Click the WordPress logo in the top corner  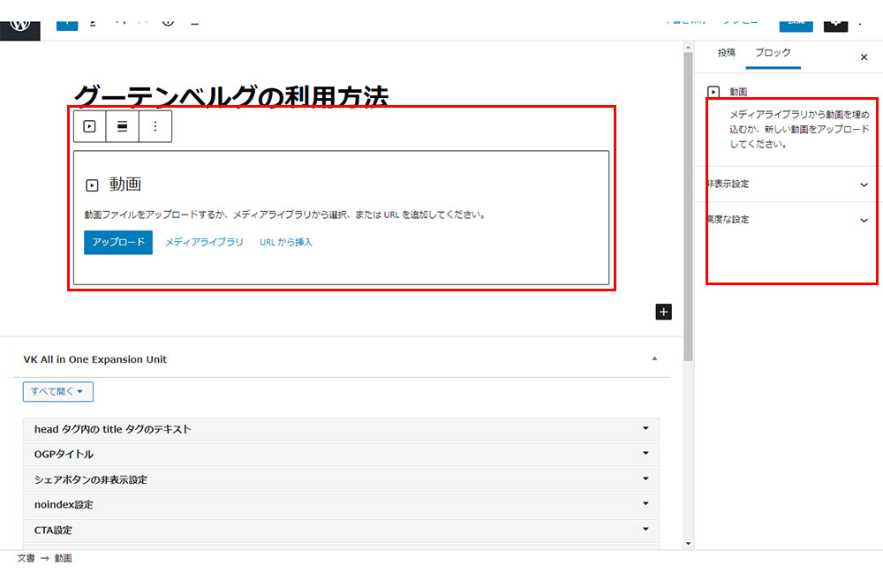click(21, 21)
